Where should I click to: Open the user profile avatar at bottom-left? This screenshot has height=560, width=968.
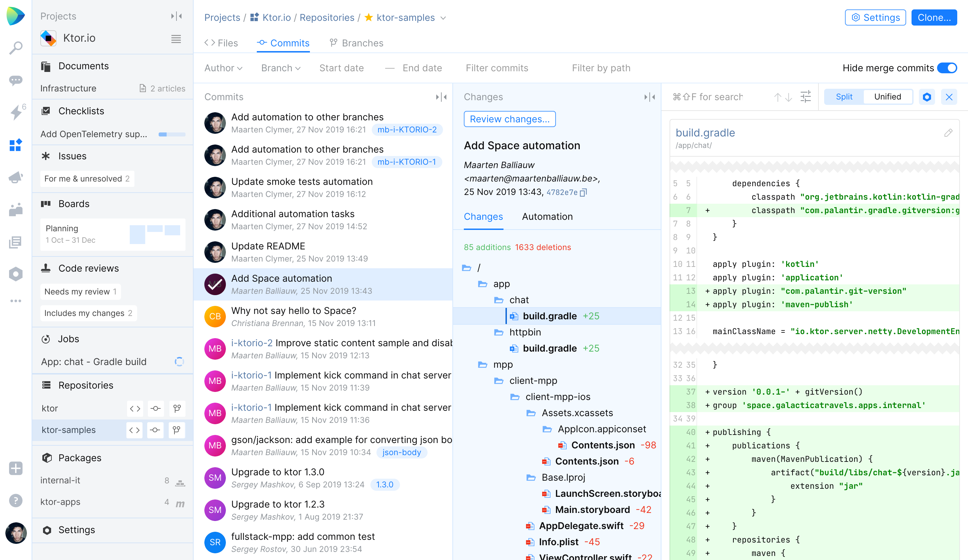tap(16, 533)
